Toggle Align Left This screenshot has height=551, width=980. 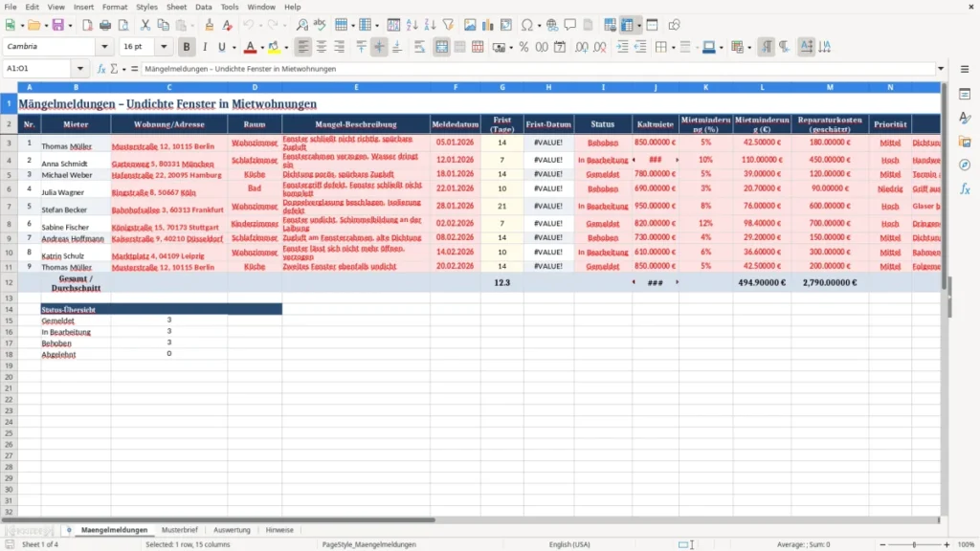point(303,47)
